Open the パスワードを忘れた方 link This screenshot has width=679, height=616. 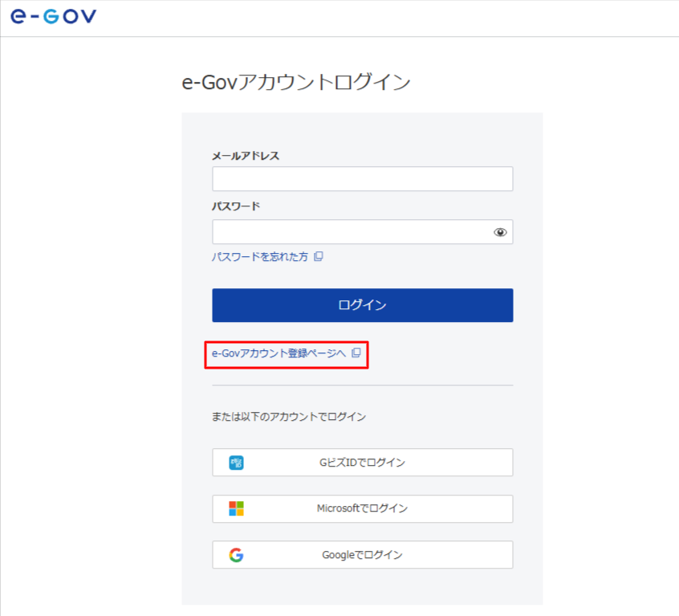[x=260, y=257]
